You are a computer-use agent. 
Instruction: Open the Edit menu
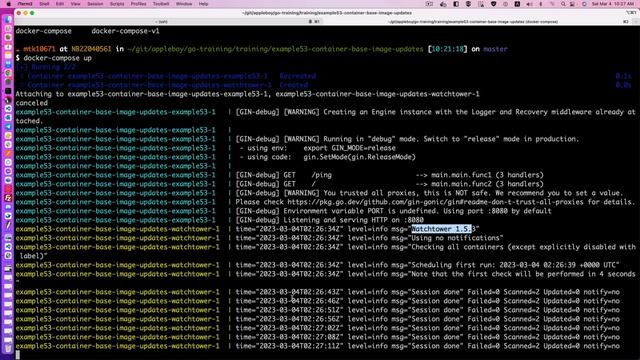click(60, 4)
